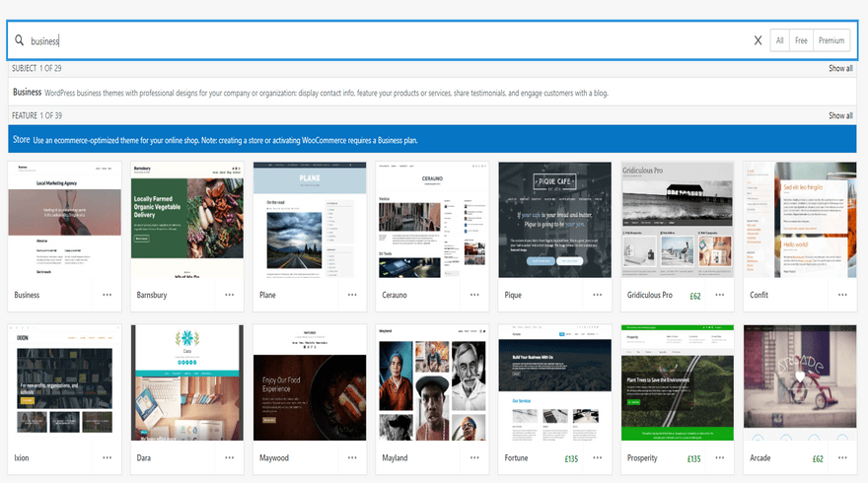Viewport: 868px width, 483px height.
Task: Clear the search with the X icon
Action: (758, 40)
